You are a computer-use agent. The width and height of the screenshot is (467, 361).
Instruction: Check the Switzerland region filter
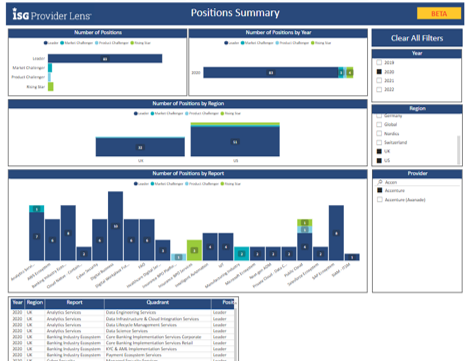379,142
